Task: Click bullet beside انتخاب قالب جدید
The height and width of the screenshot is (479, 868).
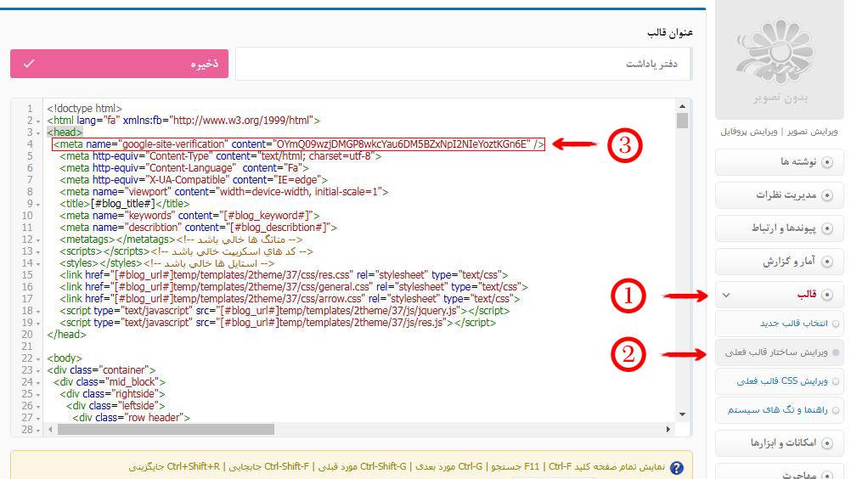Action: pos(836,324)
